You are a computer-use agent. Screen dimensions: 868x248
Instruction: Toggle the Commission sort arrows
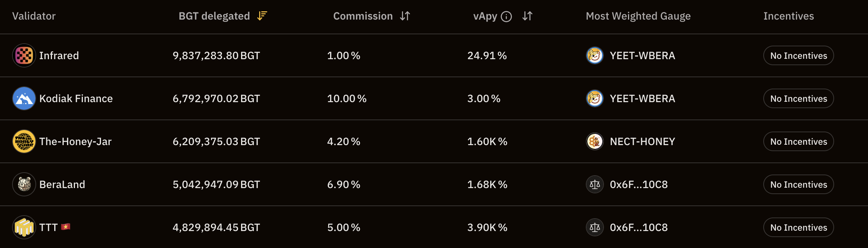click(405, 16)
